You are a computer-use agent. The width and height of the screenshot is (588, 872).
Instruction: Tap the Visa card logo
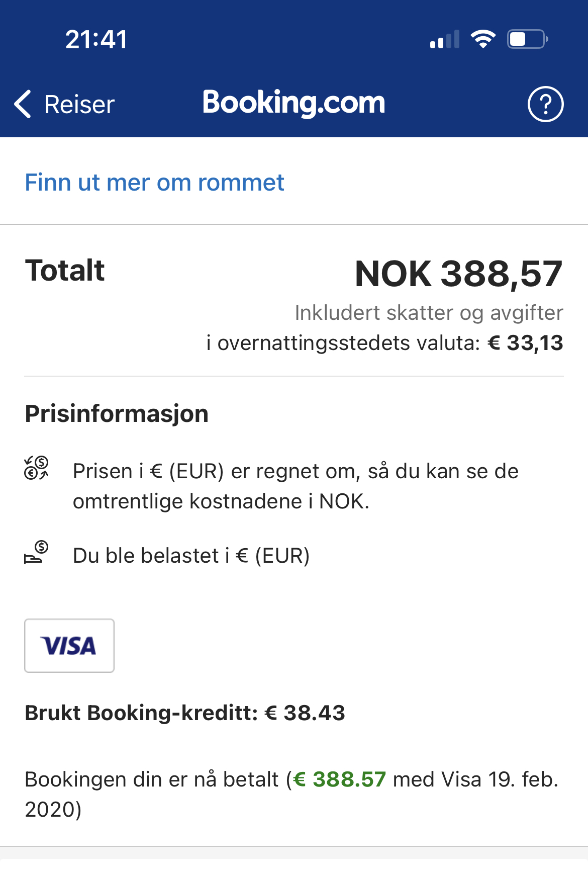point(69,646)
